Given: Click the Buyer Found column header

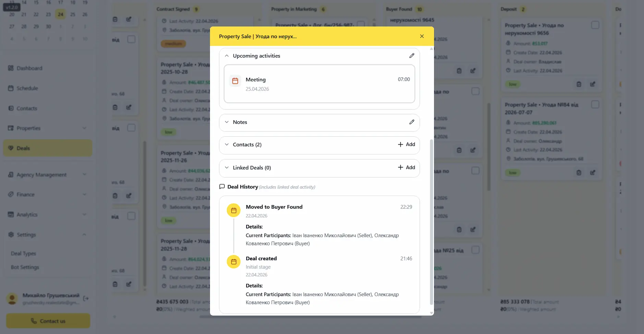Looking at the screenshot, I should [x=399, y=9].
